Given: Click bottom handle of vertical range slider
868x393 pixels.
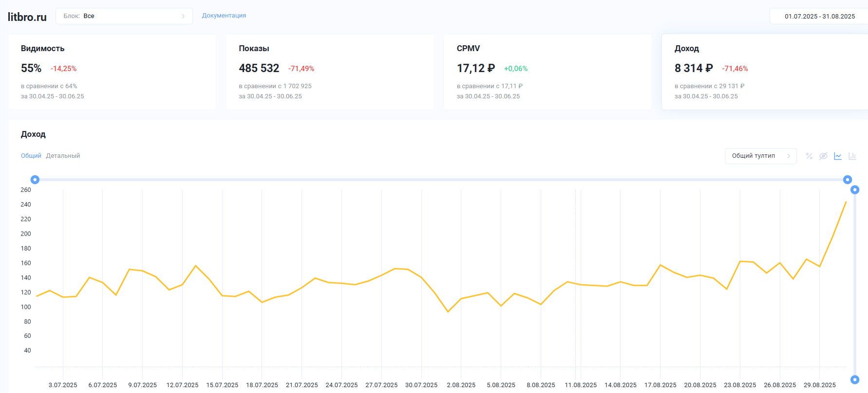Looking at the screenshot, I should [x=855, y=379].
